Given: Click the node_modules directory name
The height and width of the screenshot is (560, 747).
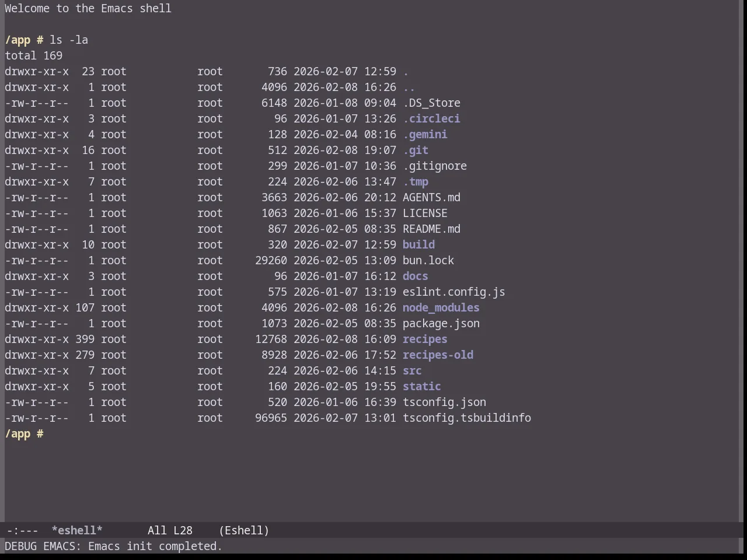Looking at the screenshot, I should coord(441,307).
